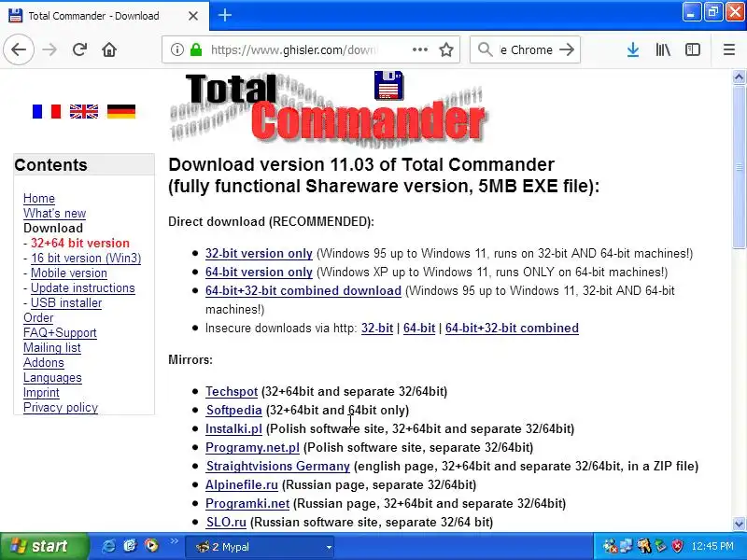The image size is (747, 560).
Task: Switch site language to German flag
Action: (121, 111)
